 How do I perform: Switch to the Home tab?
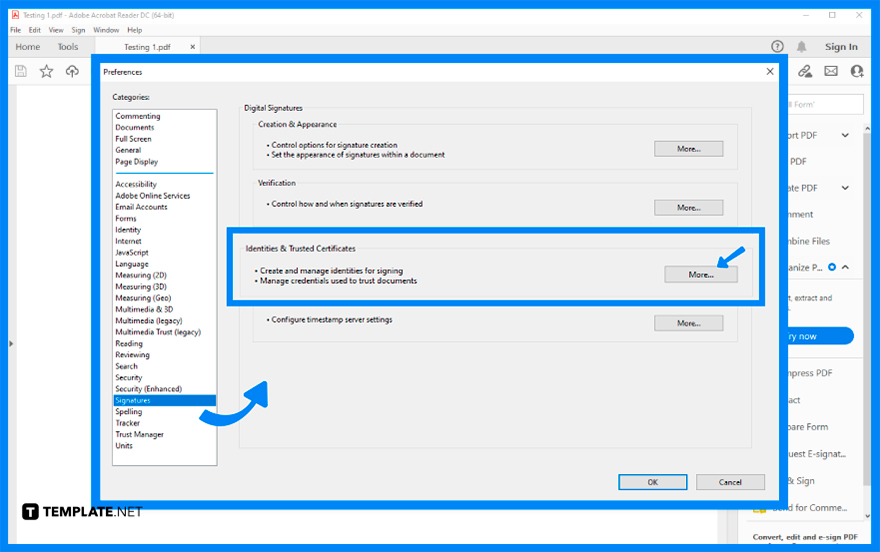[x=28, y=47]
